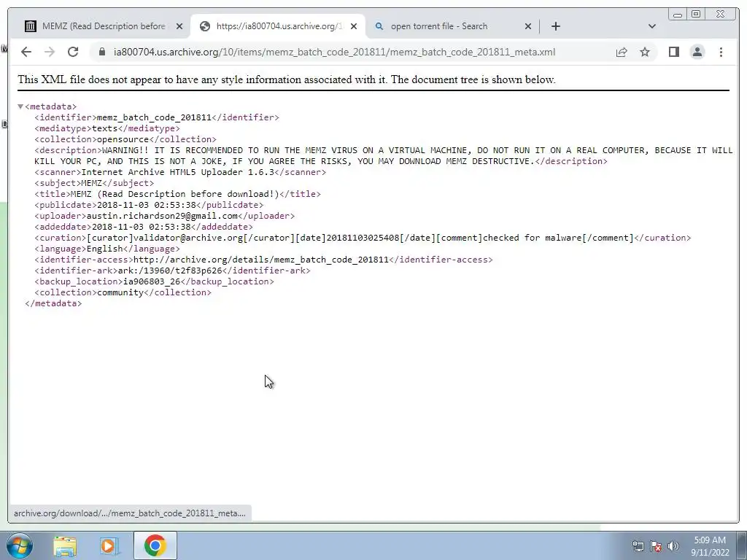Close the MEMZ Read Description tab

tap(179, 26)
